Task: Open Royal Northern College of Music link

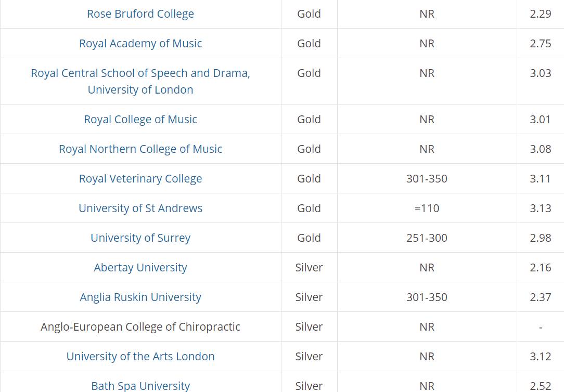Action: 140,149
